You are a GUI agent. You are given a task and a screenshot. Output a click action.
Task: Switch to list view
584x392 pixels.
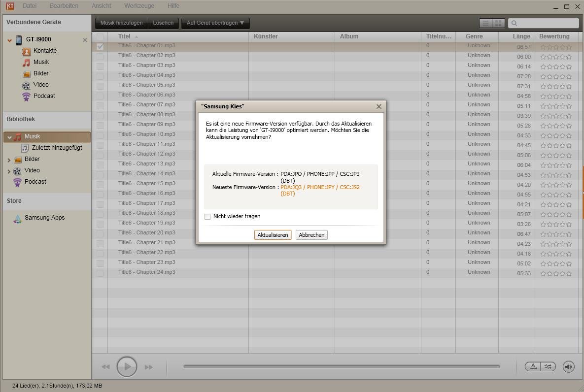[485, 23]
